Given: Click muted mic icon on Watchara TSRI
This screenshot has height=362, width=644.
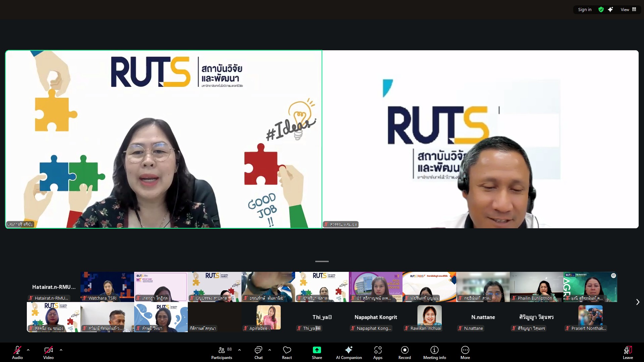Looking at the screenshot, I should pyautogui.click(x=85, y=298).
